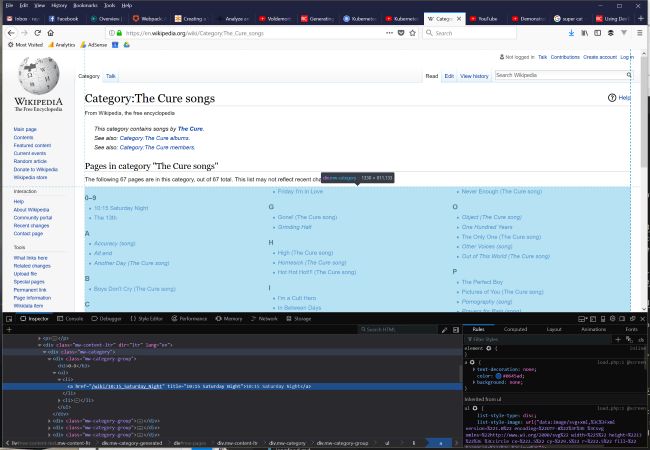Toggle pseudo-class panel icon in Rules

(x=629, y=339)
